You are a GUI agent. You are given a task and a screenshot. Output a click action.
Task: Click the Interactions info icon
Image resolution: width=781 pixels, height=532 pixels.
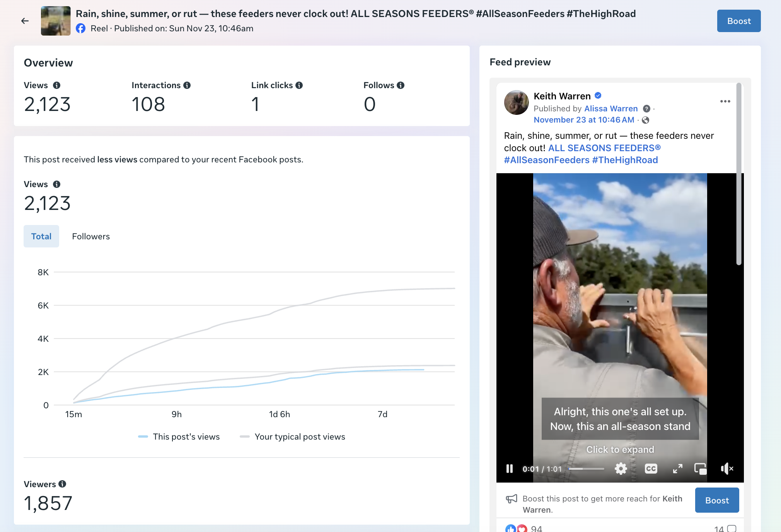(x=187, y=85)
